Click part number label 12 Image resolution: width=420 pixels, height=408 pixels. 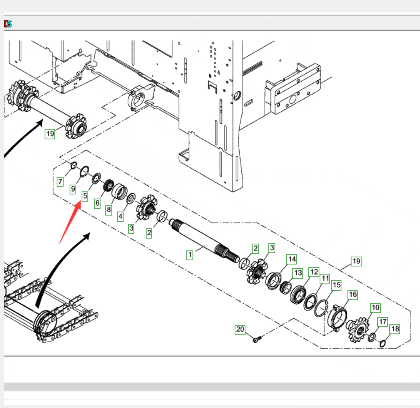tap(314, 272)
